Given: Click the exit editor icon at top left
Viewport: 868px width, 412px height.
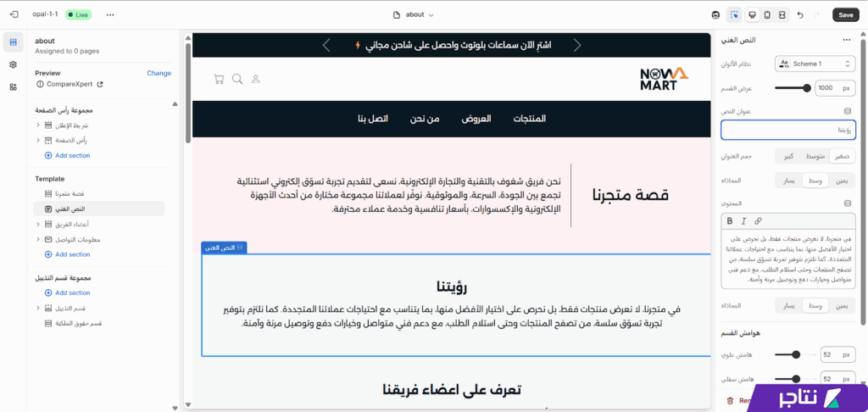Looking at the screenshot, I should click(14, 14).
